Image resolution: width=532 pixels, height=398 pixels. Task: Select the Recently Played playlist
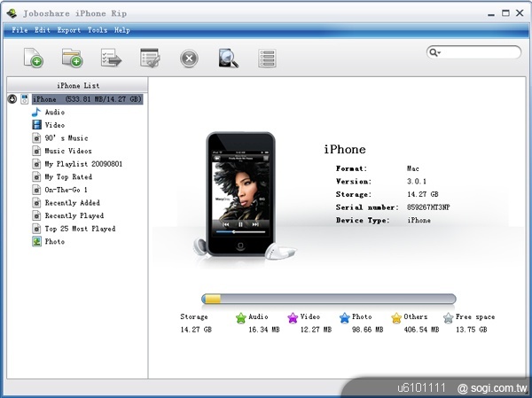point(74,215)
